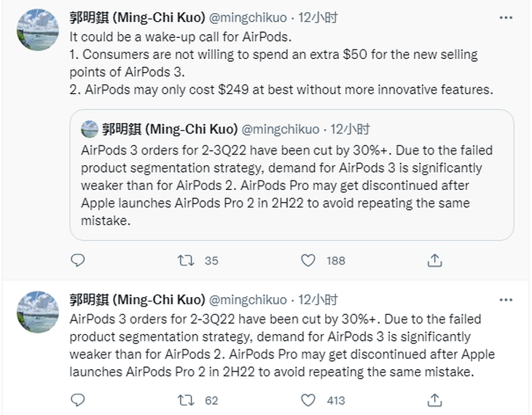Open more options menu on second tweet

[x=506, y=300]
